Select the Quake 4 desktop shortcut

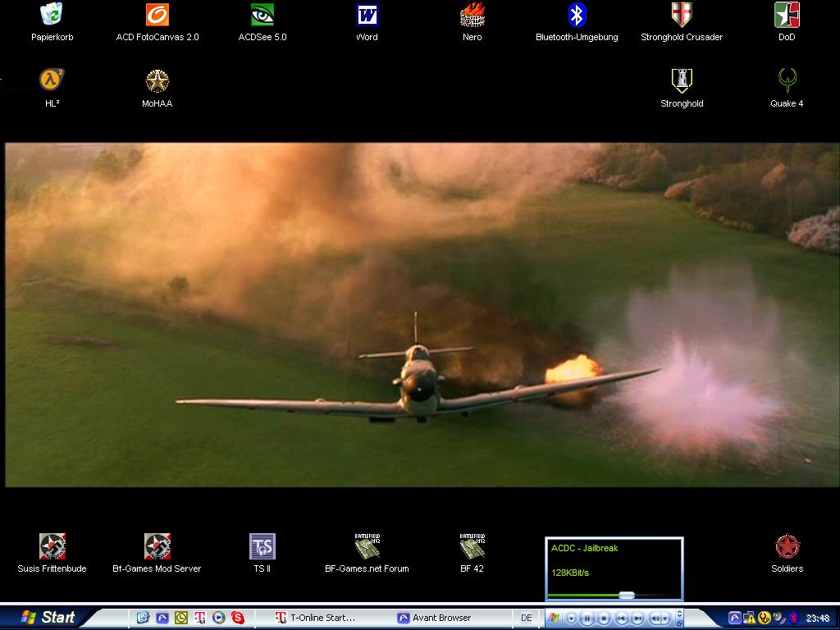pyautogui.click(x=787, y=82)
